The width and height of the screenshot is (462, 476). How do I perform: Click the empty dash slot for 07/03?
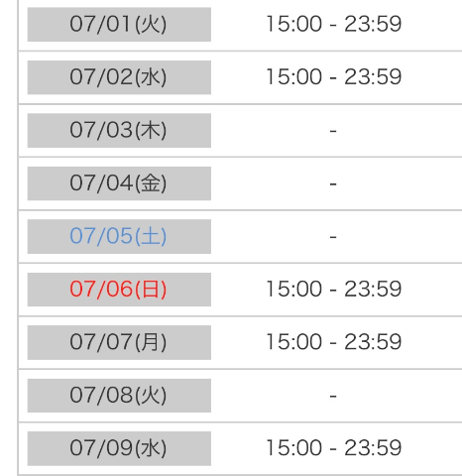[333, 131]
